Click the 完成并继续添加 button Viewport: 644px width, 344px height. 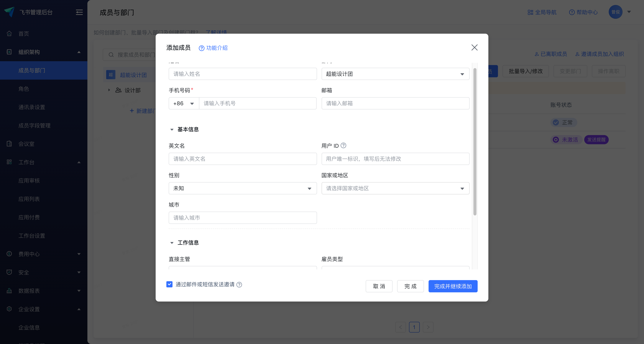coord(453,286)
